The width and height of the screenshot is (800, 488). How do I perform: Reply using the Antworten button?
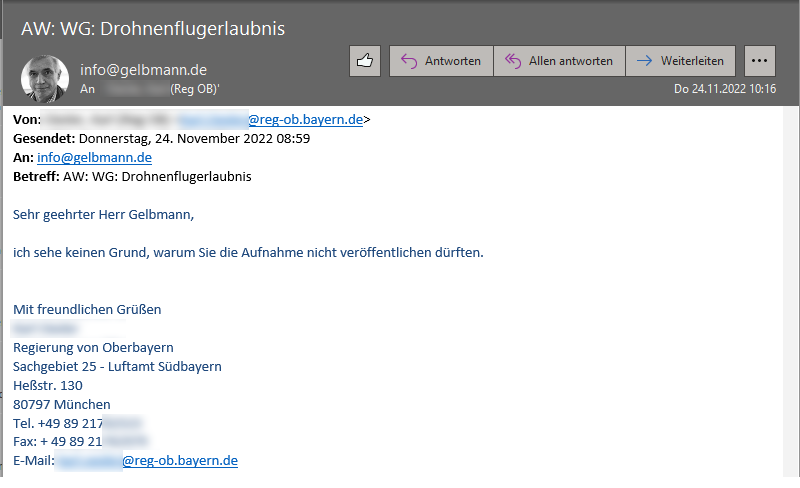tap(441, 61)
